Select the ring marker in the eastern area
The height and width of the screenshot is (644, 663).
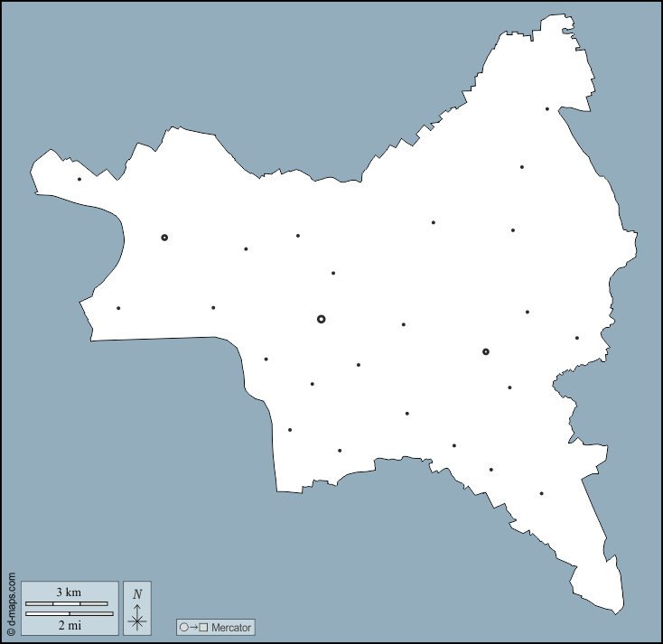pyautogui.click(x=486, y=351)
